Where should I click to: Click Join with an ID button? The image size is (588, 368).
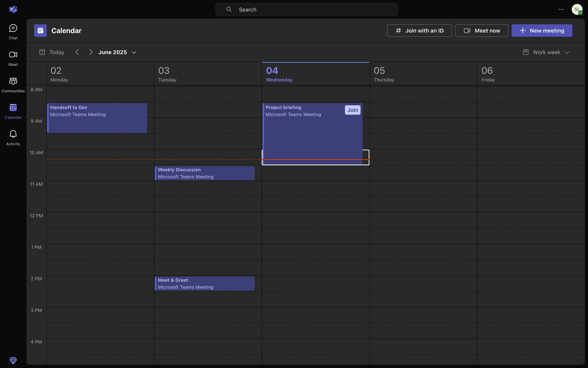[419, 31]
